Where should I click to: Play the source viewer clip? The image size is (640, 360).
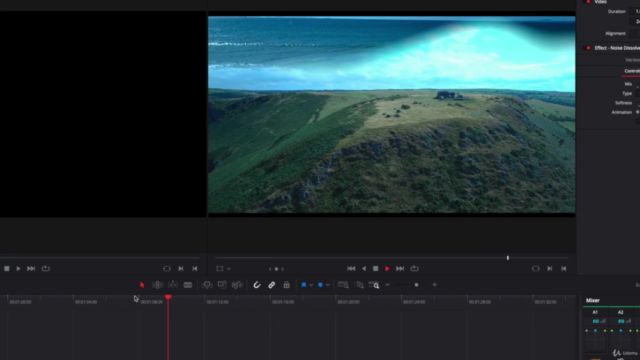point(18,269)
